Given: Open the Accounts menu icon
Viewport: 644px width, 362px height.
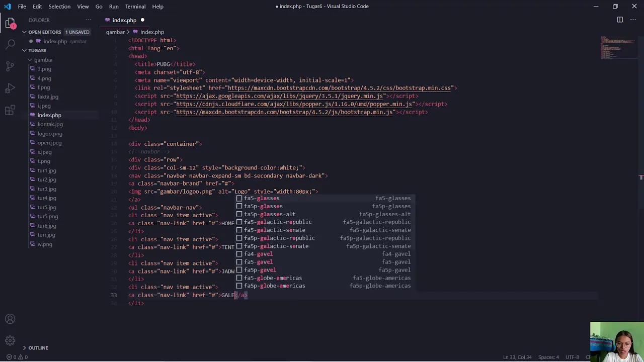Looking at the screenshot, I should pos(10,319).
